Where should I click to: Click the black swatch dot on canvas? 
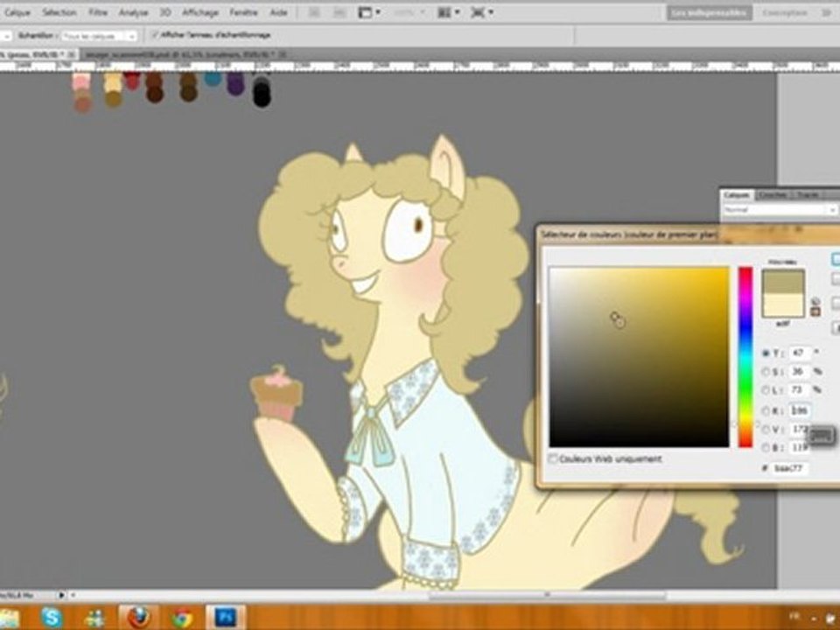coord(262,94)
